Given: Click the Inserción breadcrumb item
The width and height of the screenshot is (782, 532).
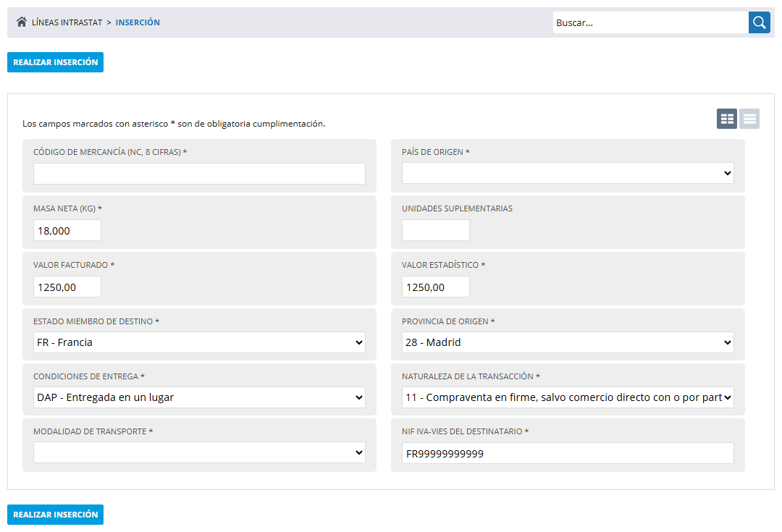Looking at the screenshot, I should click(x=138, y=22).
